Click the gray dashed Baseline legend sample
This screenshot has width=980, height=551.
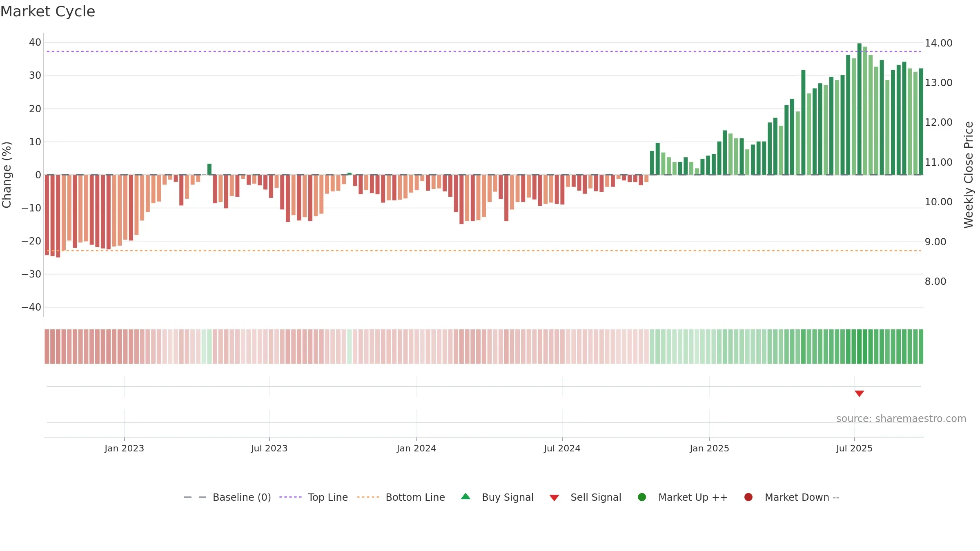pos(195,497)
